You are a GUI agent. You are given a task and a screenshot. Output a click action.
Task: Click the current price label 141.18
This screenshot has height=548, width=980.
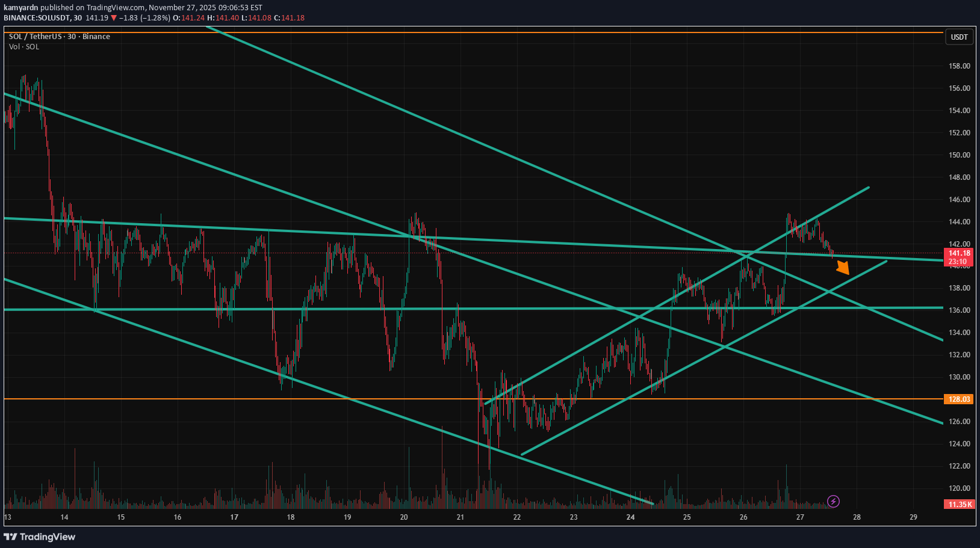pyautogui.click(x=959, y=253)
